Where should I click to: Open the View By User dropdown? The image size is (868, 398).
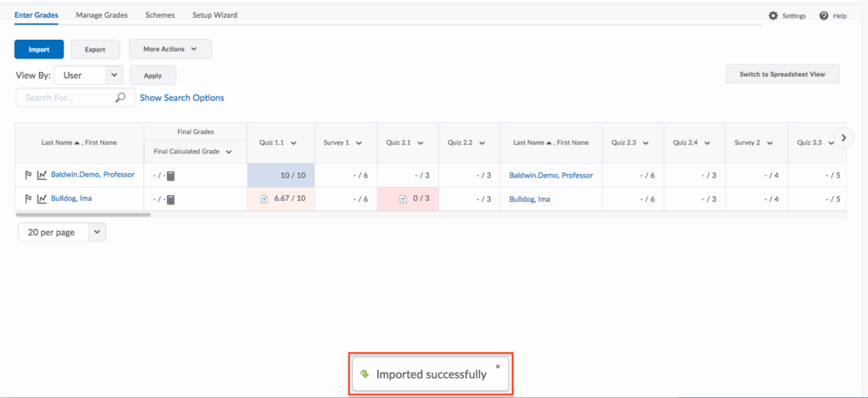click(x=88, y=76)
